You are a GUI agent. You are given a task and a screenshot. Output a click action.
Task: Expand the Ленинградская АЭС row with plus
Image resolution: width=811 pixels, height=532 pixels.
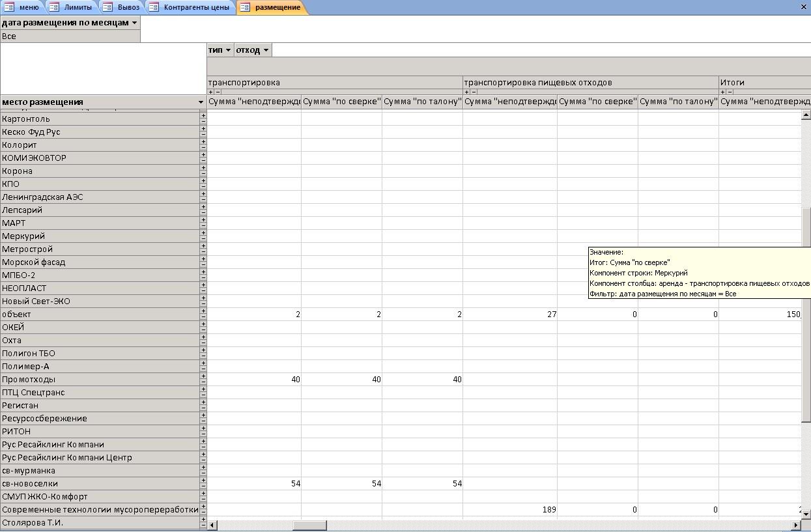tap(203, 194)
